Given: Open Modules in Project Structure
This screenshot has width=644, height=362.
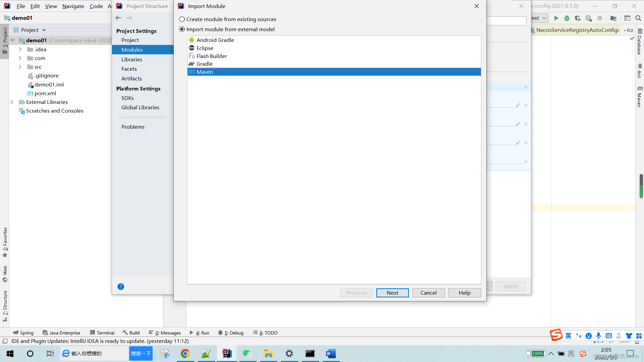Looking at the screenshot, I should 143,50.
